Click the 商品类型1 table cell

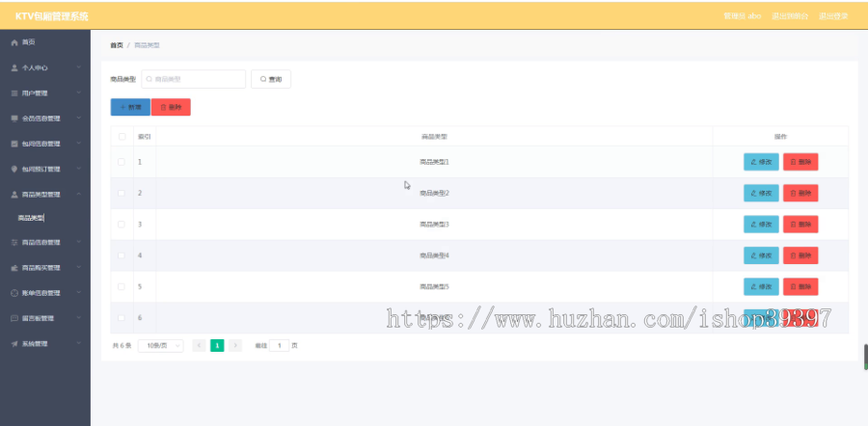(x=435, y=162)
